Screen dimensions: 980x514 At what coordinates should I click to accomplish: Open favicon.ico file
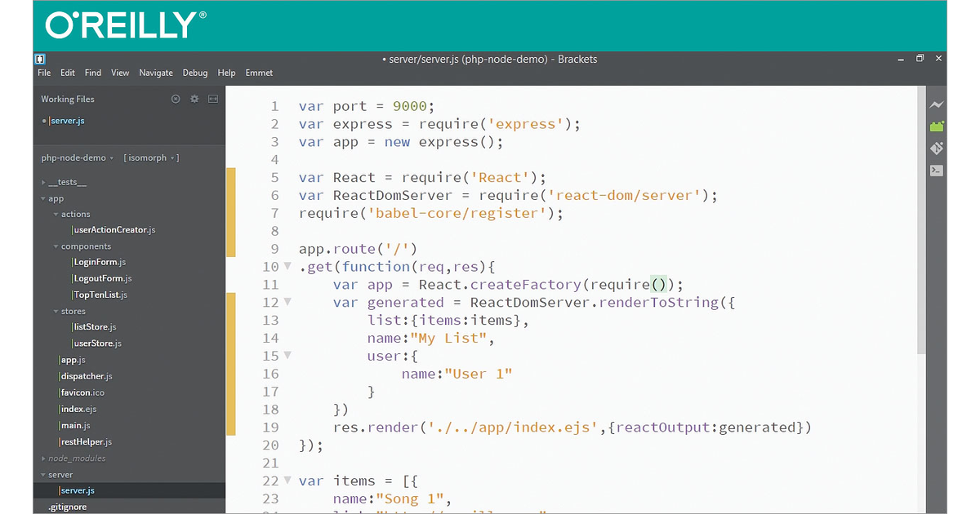coord(82,392)
